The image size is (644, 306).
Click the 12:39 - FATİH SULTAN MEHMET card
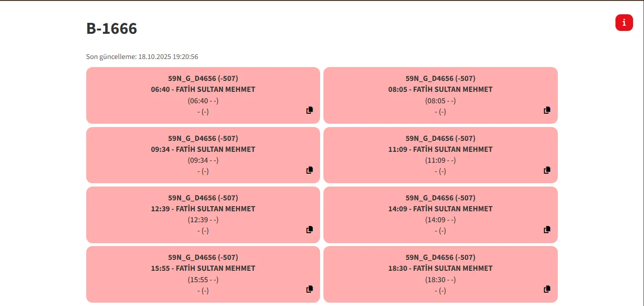click(203, 209)
